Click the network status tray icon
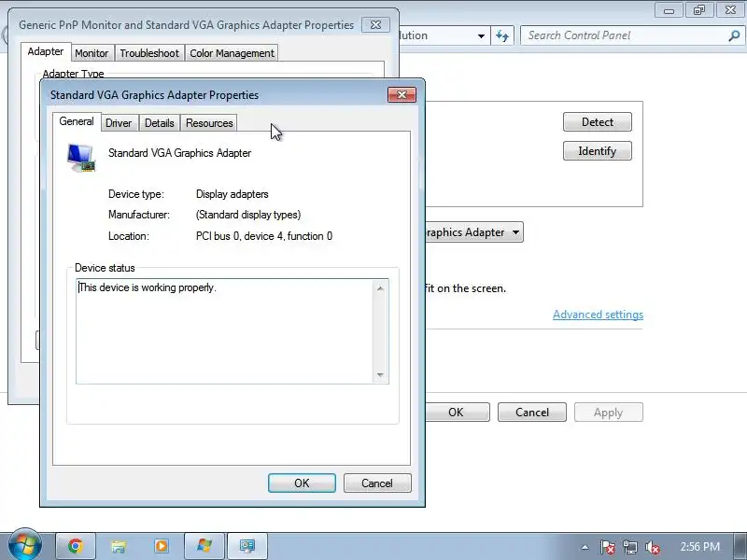Screen dimensions: 747x560 point(629,547)
